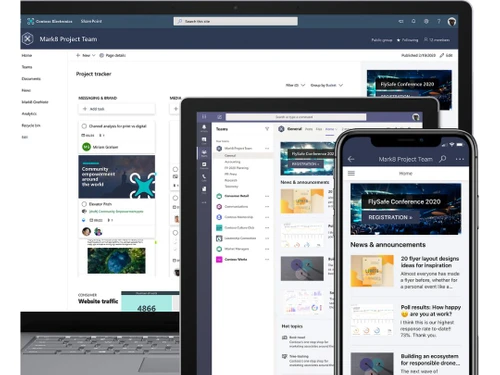
Task: Select Teams icon in Teams sidebar
Action: pos(204,153)
